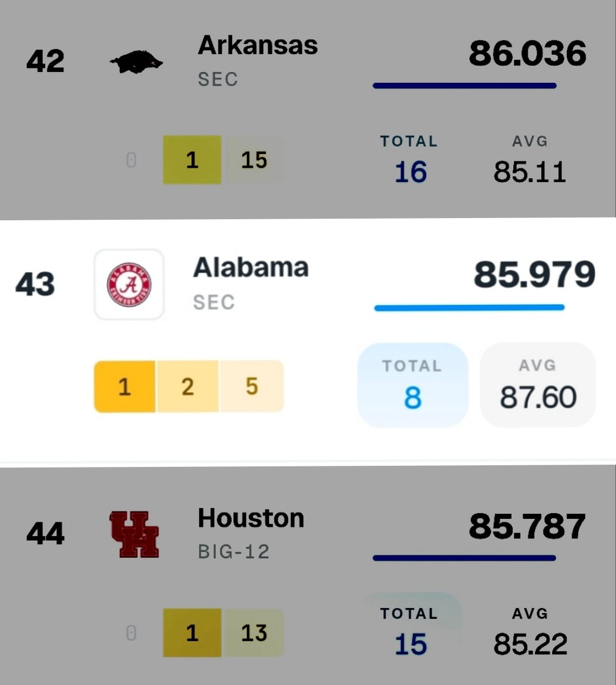Open the Arkansas team name link
This screenshot has height=685, width=616.
coord(258,46)
